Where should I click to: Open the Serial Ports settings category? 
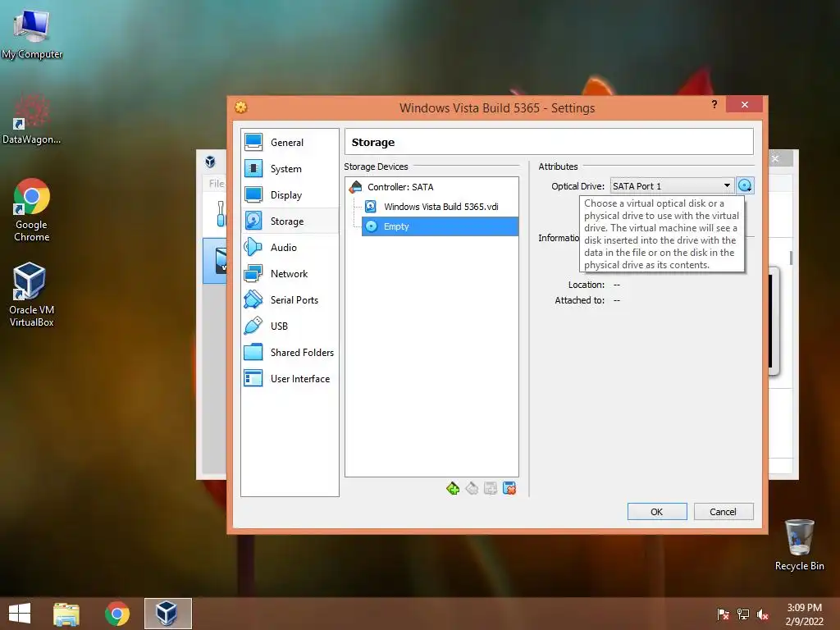click(290, 300)
